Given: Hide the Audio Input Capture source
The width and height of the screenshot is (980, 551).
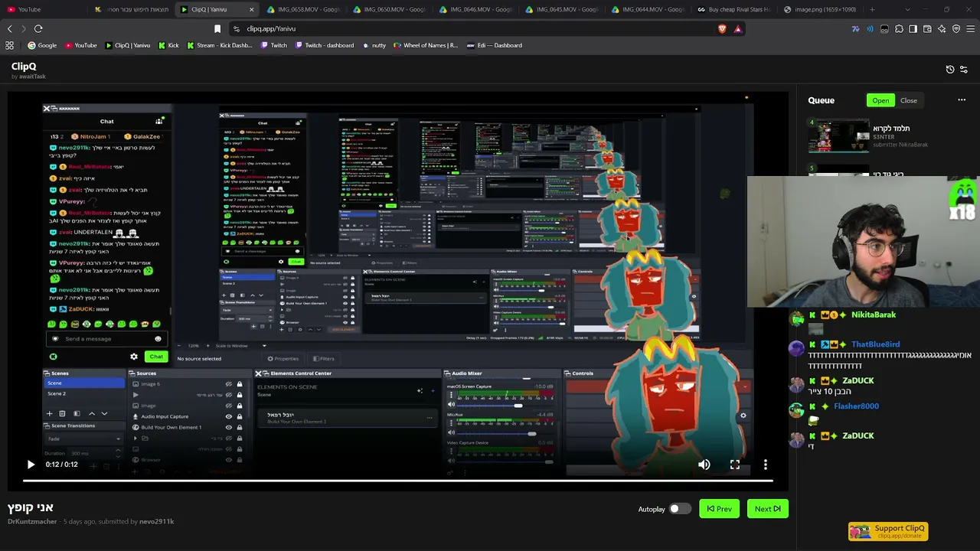Looking at the screenshot, I should (229, 416).
